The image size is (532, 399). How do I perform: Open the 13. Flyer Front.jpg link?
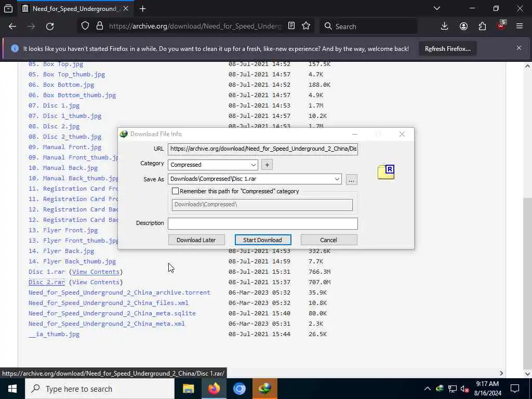pos(63,230)
